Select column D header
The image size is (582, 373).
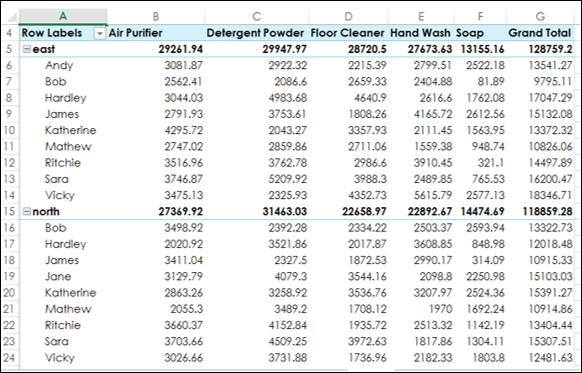(348, 16)
